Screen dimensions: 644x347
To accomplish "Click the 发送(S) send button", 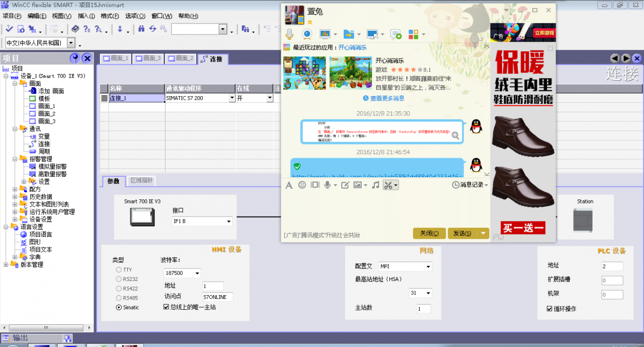I will coord(462,233).
